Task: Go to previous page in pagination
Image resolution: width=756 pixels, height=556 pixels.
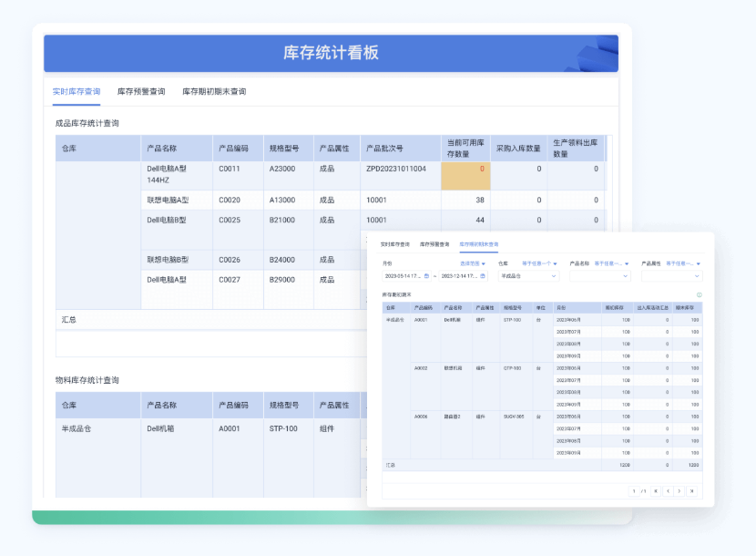Action: pos(667,491)
